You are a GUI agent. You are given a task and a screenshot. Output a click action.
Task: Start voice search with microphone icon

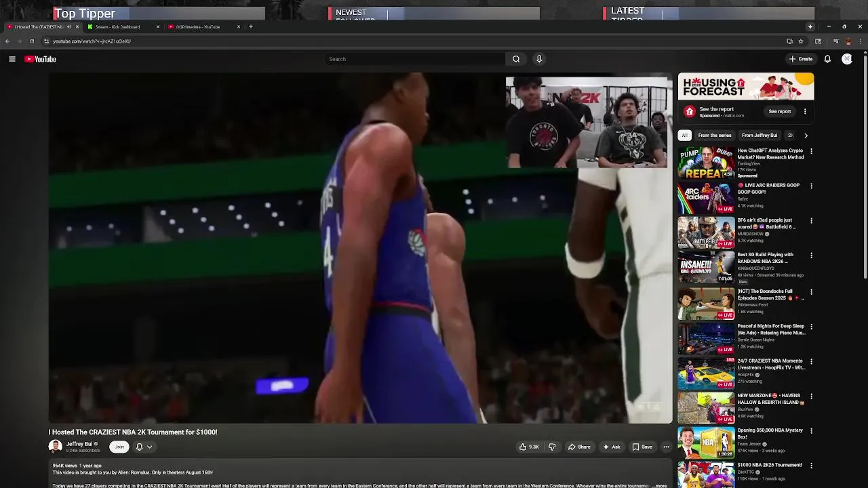point(539,59)
